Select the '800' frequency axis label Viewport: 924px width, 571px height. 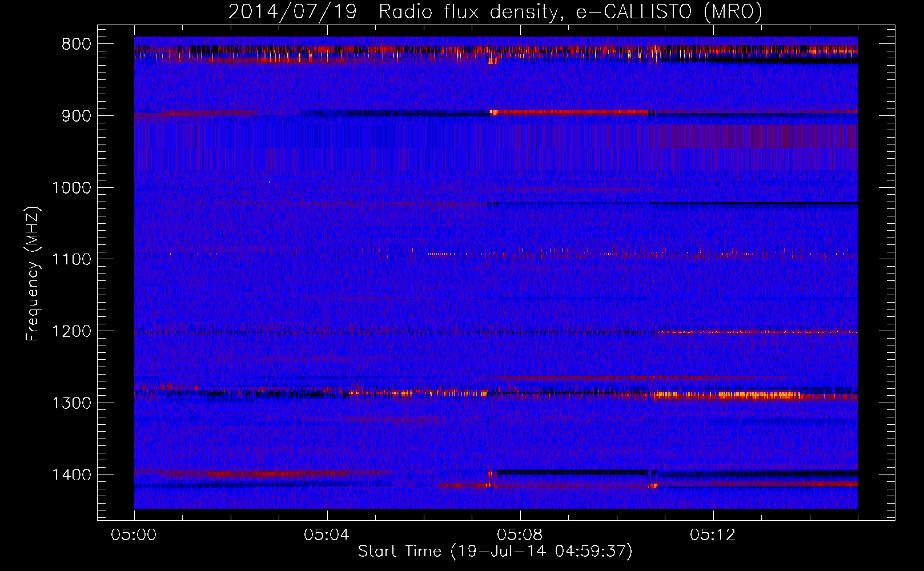coord(77,45)
